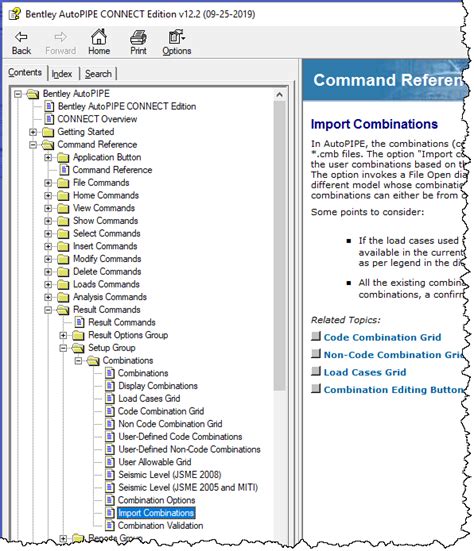Click the Print toolbar icon
474x551 pixels.
click(138, 37)
